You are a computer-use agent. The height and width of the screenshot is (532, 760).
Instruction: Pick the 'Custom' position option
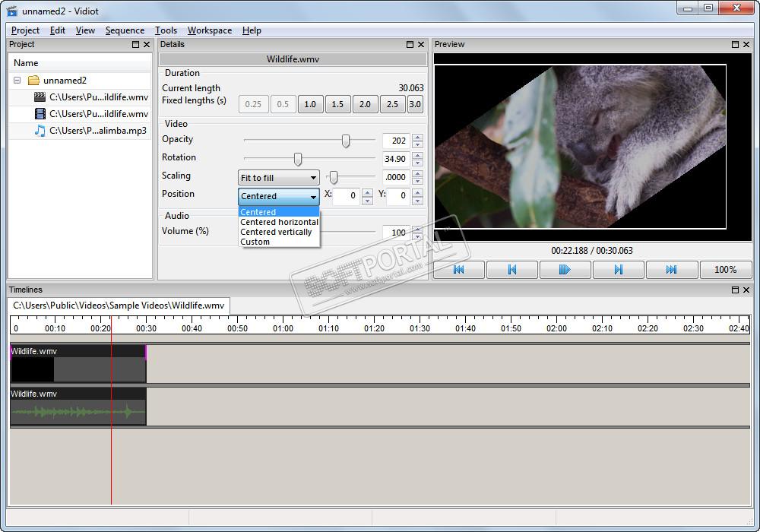(x=255, y=242)
